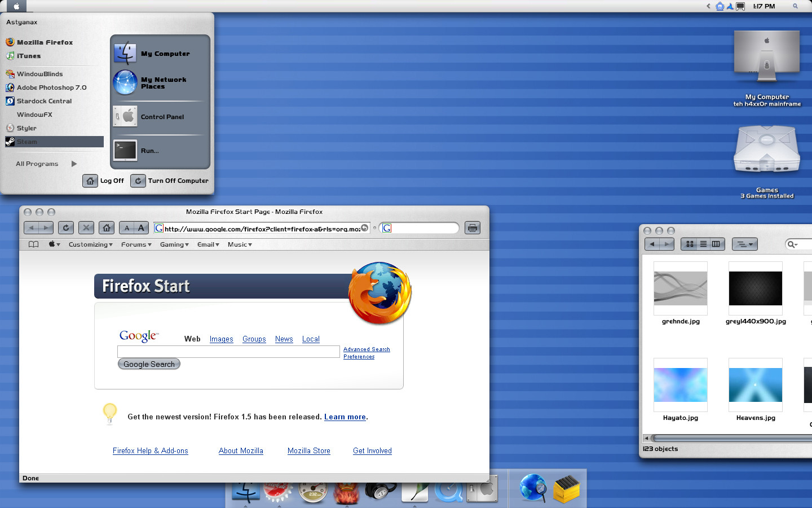Open the file browser action dropdown

745,244
